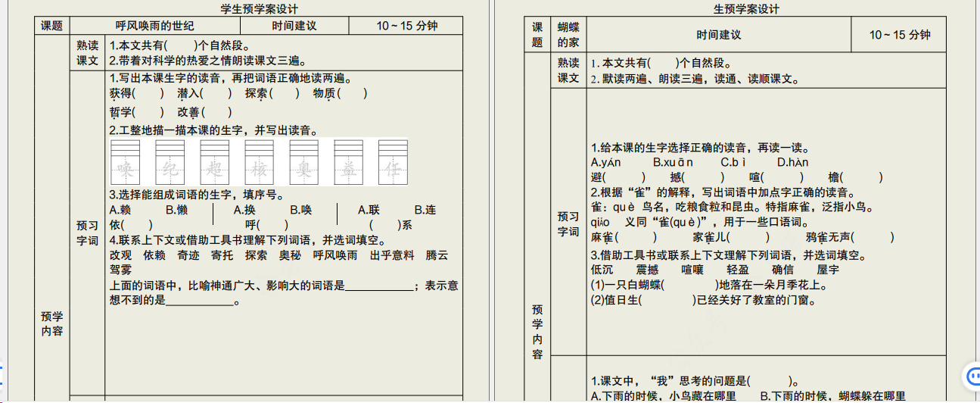980x403 pixels.
Task: Choose option A.赖 in question 3
Action: [120, 210]
